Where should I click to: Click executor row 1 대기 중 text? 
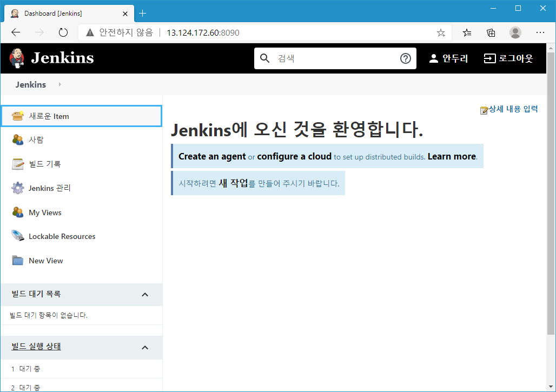click(x=30, y=369)
